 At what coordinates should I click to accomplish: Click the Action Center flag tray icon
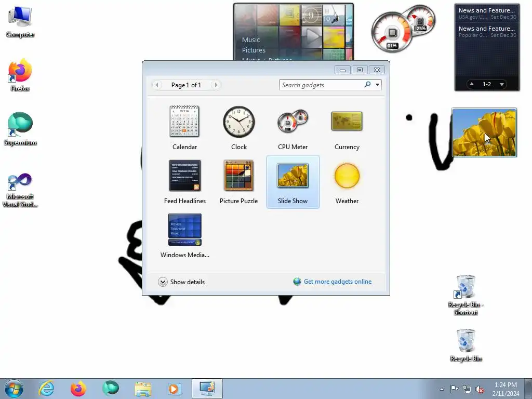tap(454, 389)
